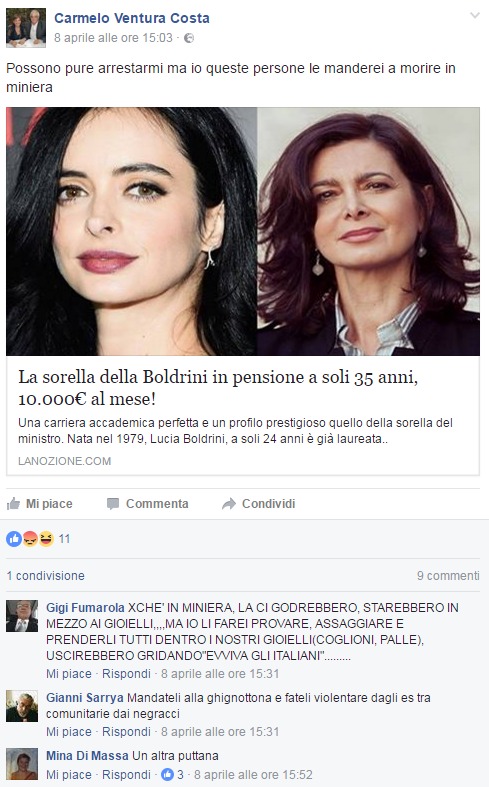View the 1 condivisione shares link

pyautogui.click(x=46, y=576)
